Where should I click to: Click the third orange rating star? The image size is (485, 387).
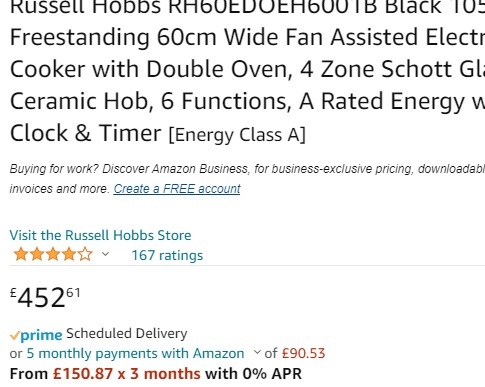(x=53, y=254)
